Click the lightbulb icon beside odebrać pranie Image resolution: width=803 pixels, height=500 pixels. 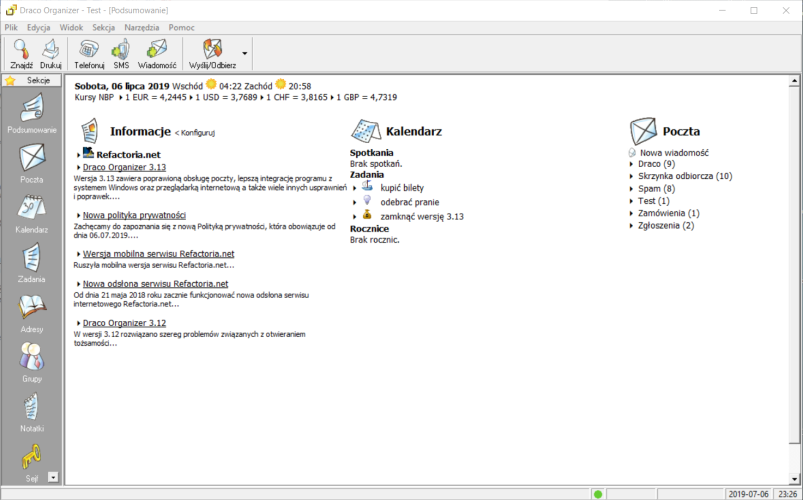367,200
